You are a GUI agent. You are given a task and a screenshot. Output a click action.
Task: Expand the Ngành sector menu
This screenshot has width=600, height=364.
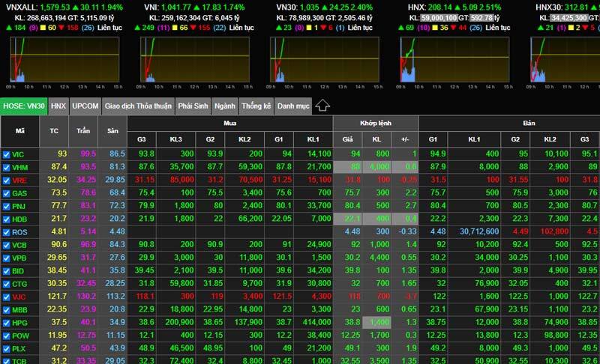[224, 106]
